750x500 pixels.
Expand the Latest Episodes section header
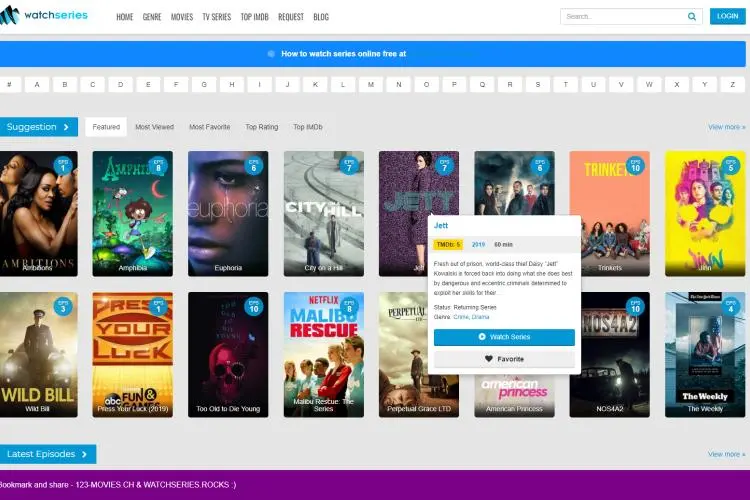click(x=48, y=454)
